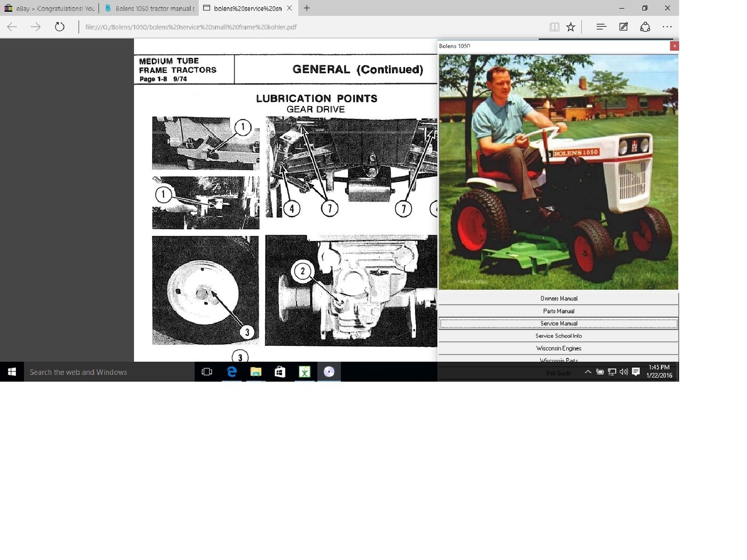Open Edge More actions ellipsis
This screenshot has height=560, width=747.
667,27
